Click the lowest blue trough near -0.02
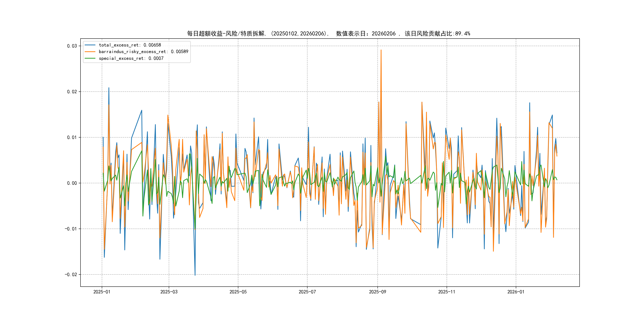644x322 pixels. point(195,274)
